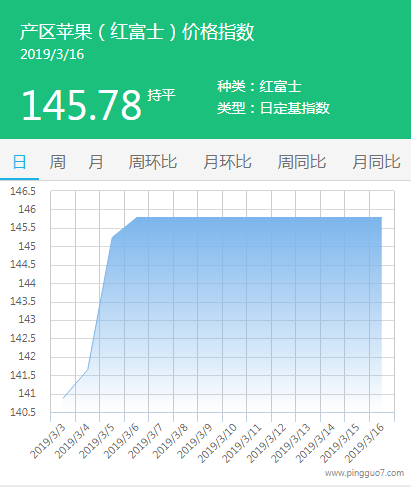Select the 周环比 tab

point(153,162)
